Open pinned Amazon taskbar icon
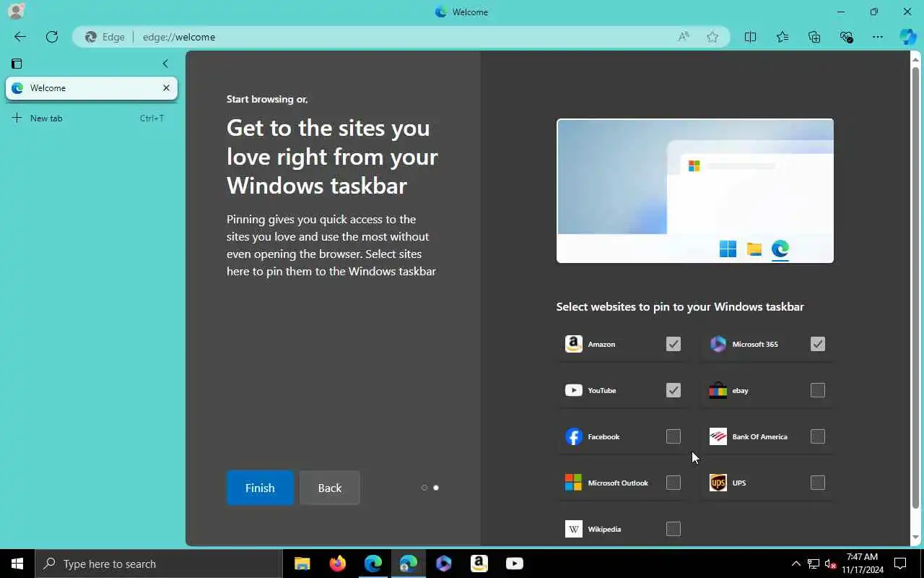This screenshot has width=924, height=578. [x=479, y=564]
